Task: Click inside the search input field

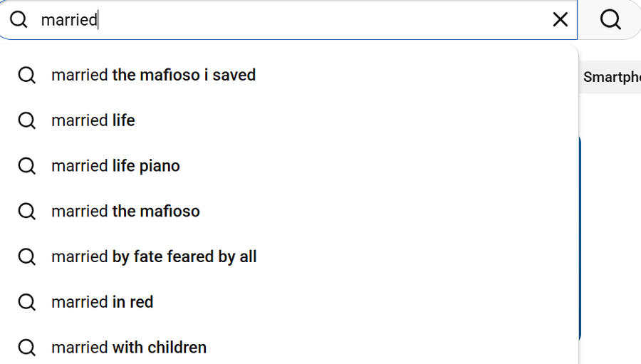Action: [x=285, y=19]
